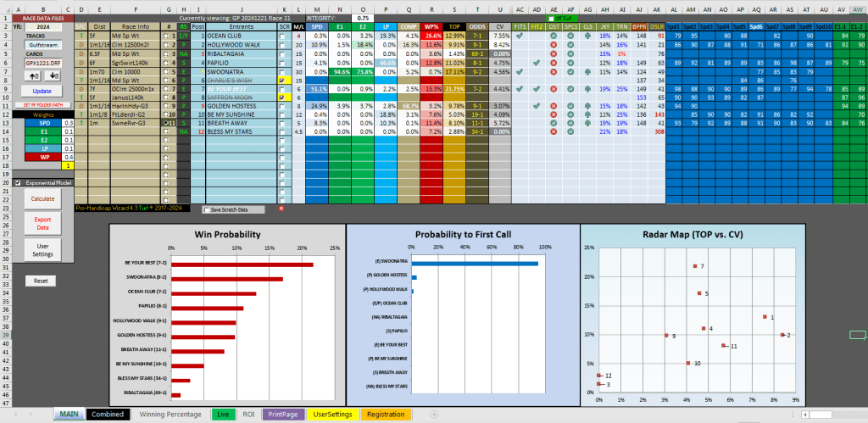Open the UserSettings sheet tab

(x=331, y=415)
